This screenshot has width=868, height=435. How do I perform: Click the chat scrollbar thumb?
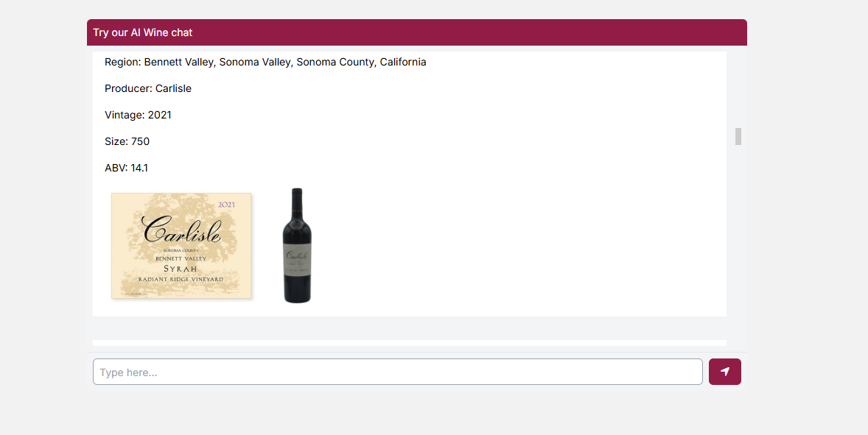pos(738,136)
